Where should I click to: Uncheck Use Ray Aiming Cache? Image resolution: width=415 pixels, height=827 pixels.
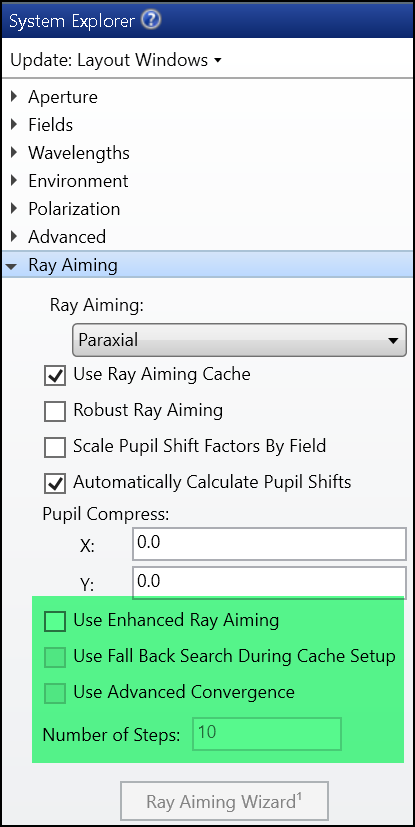click(x=55, y=376)
